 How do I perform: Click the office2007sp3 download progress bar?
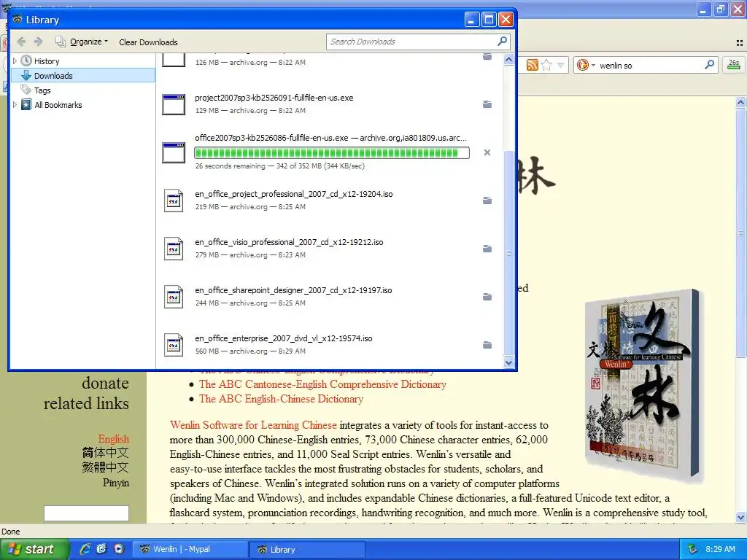click(x=332, y=153)
